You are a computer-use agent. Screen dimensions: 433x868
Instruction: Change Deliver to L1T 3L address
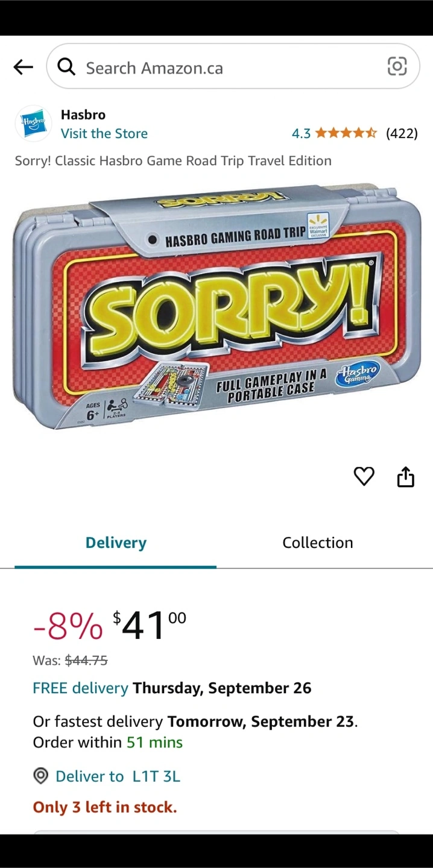(x=118, y=776)
